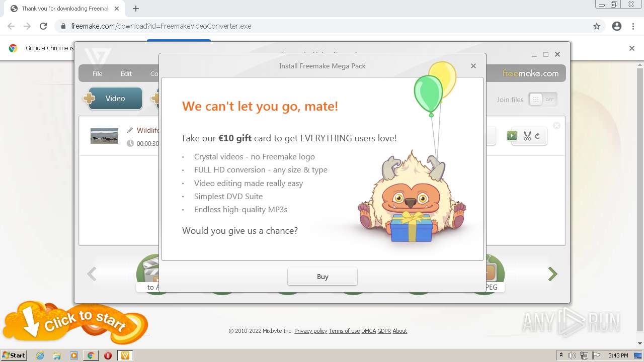
Task: Open a new Chrome tab
Action: [x=136, y=9]
